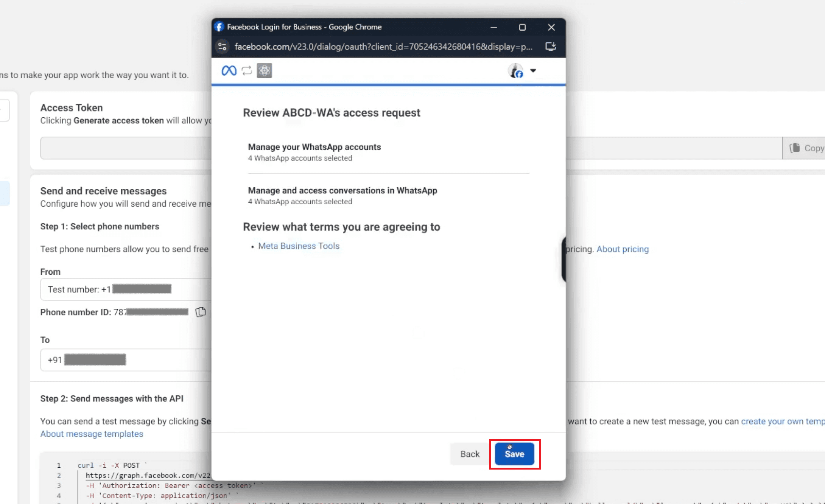The height and width of the screenshot is (504, 825).
Task: Open the From test number dropdown
Action: coord(125,289)
